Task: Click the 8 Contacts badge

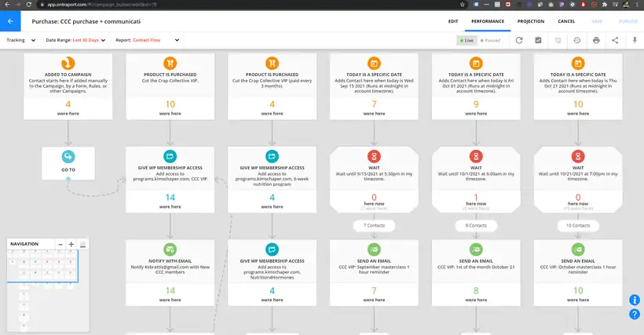Action: (476, 225)
